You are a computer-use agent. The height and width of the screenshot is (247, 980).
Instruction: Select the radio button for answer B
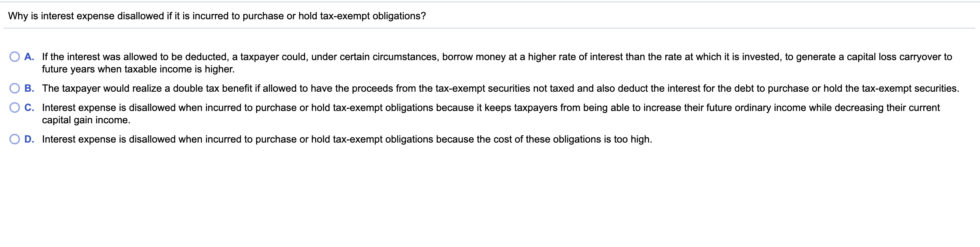pyautogui.click(x=14, y=89)
